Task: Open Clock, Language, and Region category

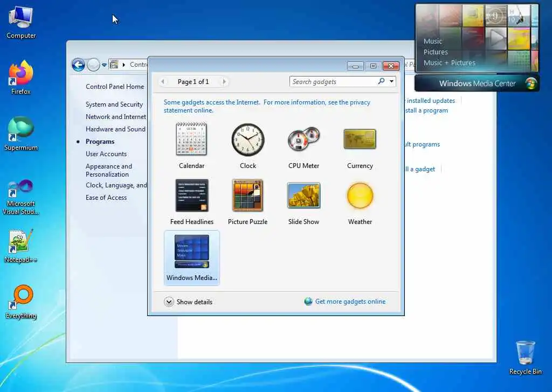Action: 116,185
